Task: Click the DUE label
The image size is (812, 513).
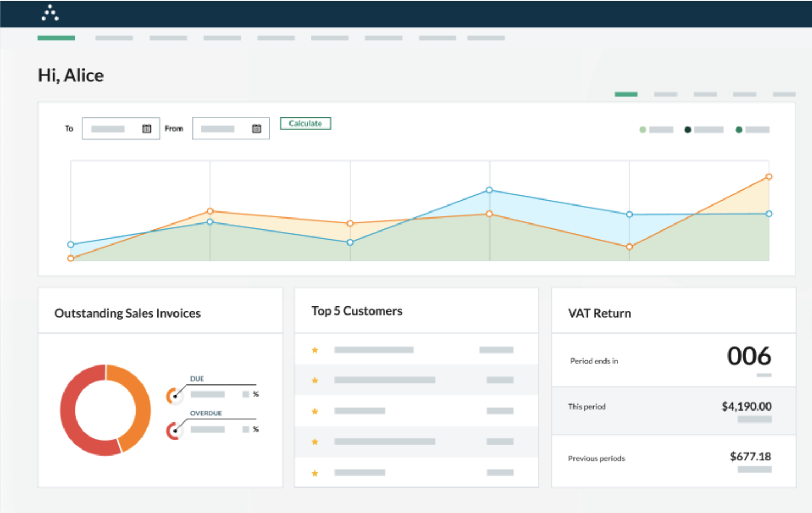Action: (x=197, y=379)
